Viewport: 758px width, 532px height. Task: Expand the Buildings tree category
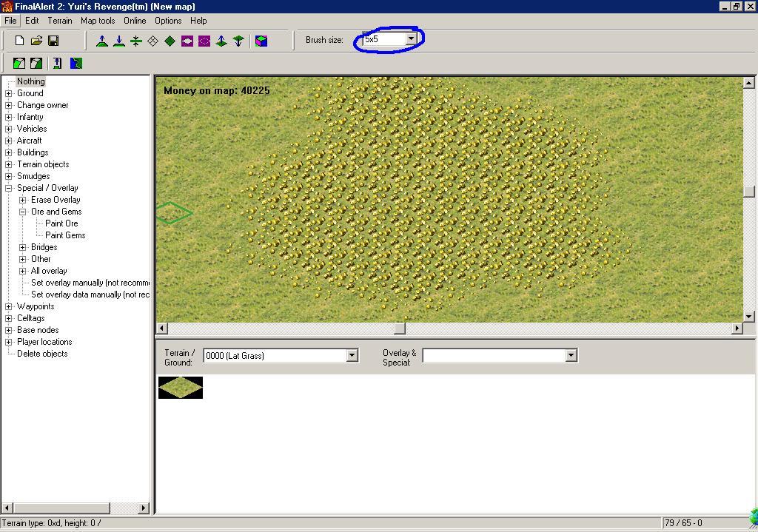7,152
